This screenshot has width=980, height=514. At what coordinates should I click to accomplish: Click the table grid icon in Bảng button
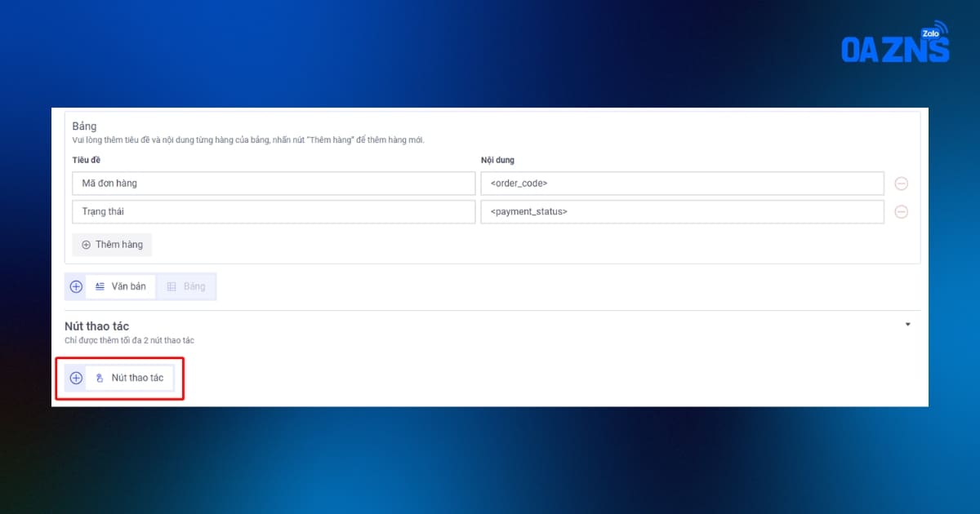(x=171, y=286)
